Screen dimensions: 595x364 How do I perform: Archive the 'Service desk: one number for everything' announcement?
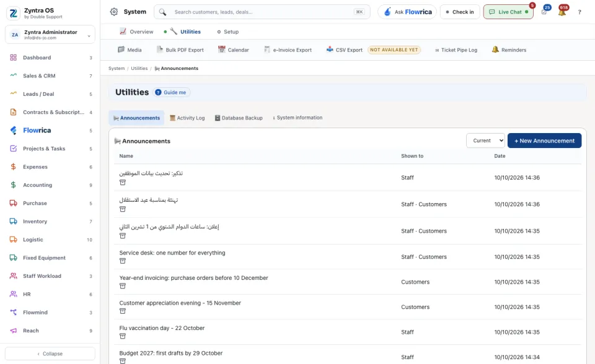[123, 261]
